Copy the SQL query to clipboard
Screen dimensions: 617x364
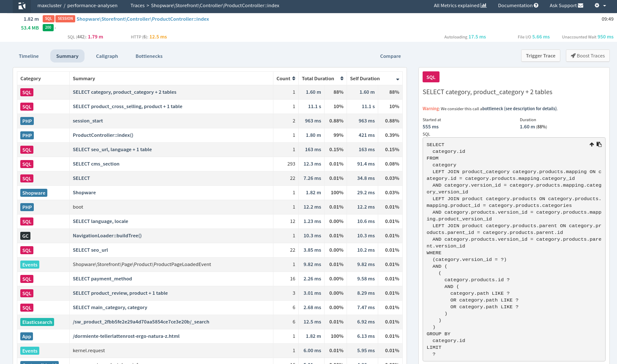click(599, 144)
